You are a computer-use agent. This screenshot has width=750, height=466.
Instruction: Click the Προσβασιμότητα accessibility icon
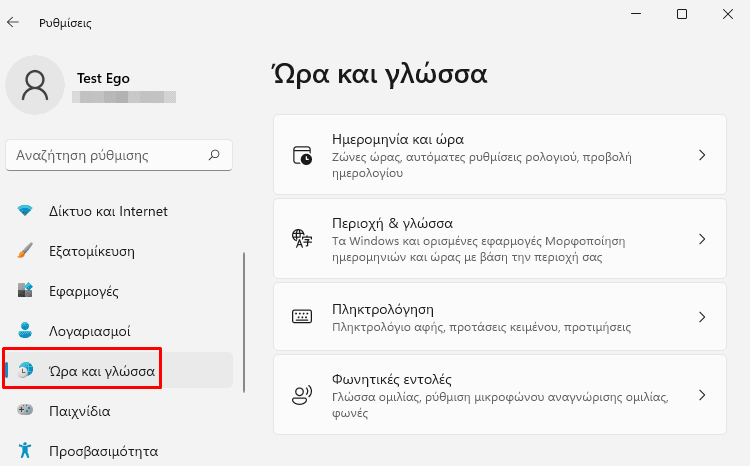point(25,450)
